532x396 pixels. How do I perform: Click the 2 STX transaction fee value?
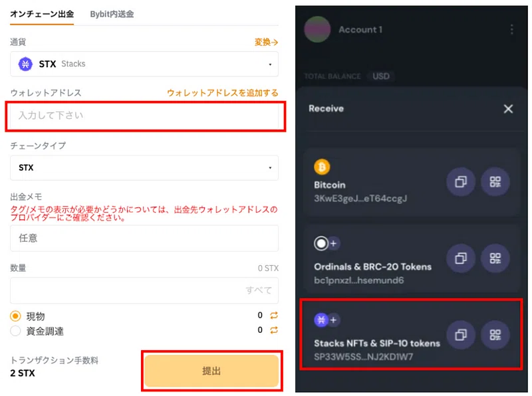click(x=23, y=373)
